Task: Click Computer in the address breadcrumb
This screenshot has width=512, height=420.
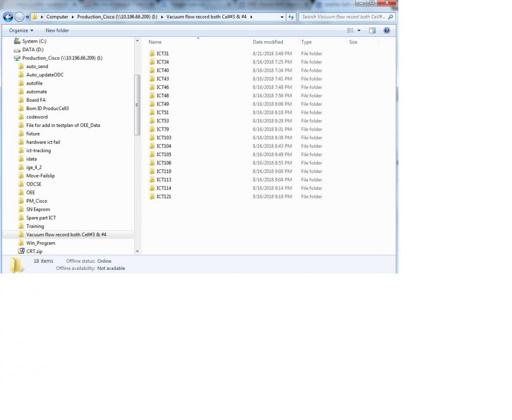Action: [x=57, y=17]
